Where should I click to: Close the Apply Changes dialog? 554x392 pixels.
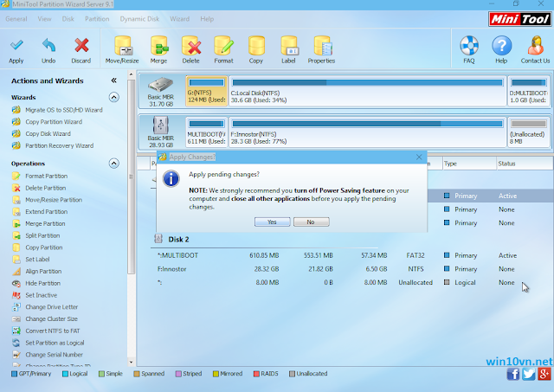(419, 157)
